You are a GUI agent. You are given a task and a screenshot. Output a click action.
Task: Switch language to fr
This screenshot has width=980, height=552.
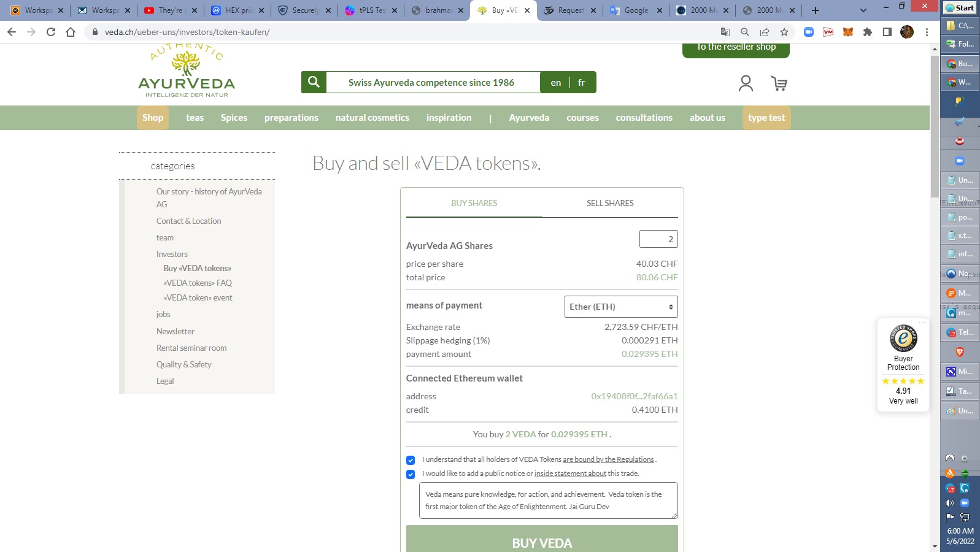pyautogui.click(x=581, y=83)
